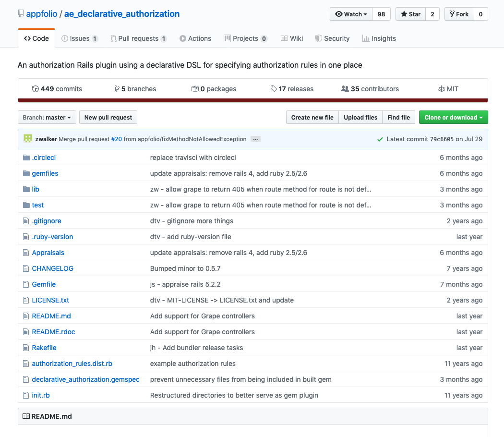Click the file icon next to .ruby-version
This screenshot has width=504, height=437.
[x=26, y=237]
